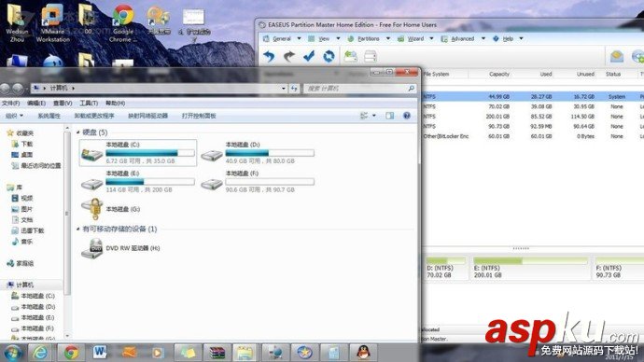Apply pending operations with the checkmark icon
The width and height of the screenshot is (644, 362).
tap(309, 56)
